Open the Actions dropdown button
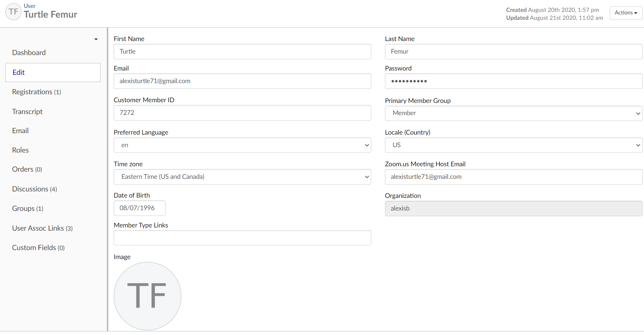 coord(626,13)
